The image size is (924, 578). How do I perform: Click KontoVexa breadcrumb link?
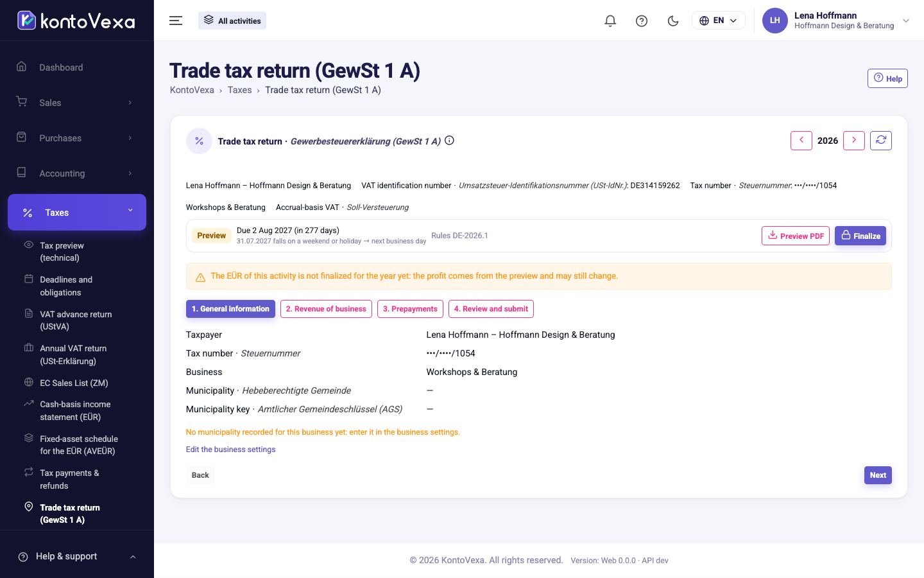192,90
